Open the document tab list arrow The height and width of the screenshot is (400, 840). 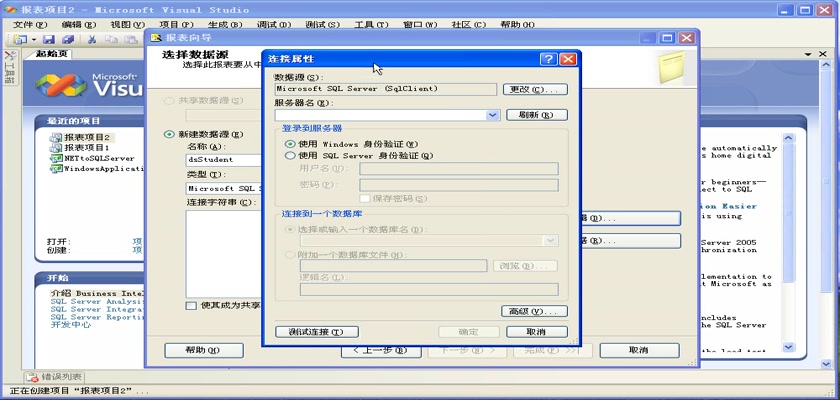pos(808,55)
